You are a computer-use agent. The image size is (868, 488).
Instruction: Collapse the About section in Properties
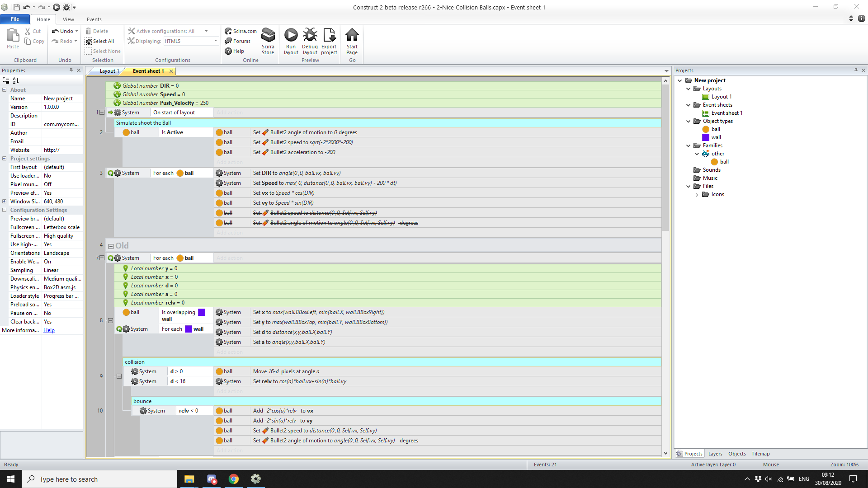pyautogui.click(x=5, y=90)
